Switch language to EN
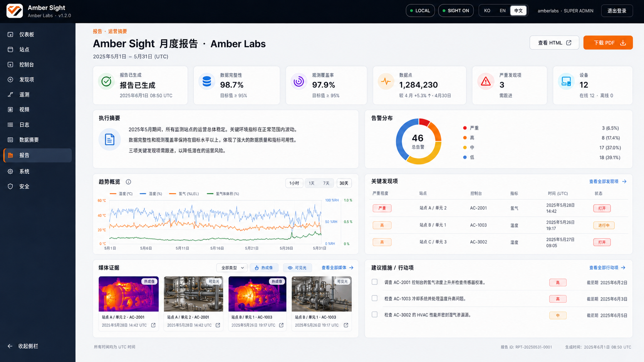This screenshot has width=644, height=362. [x=503, y=11]
